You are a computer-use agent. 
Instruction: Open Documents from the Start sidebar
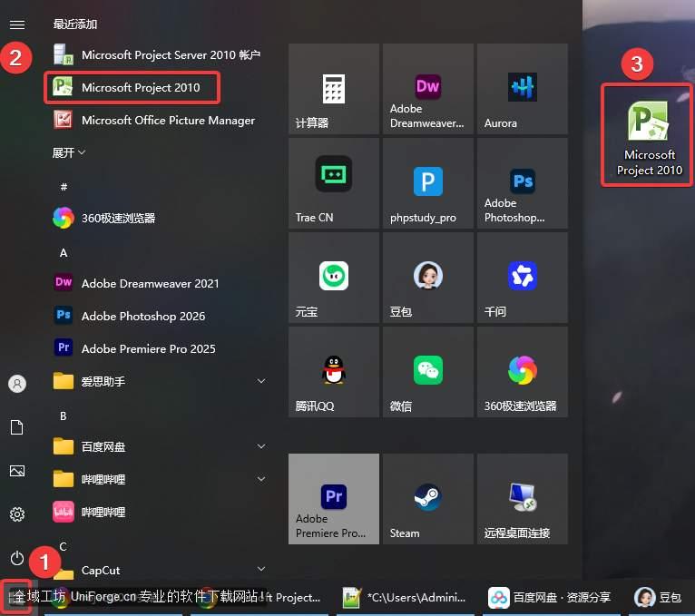[17, 427]
